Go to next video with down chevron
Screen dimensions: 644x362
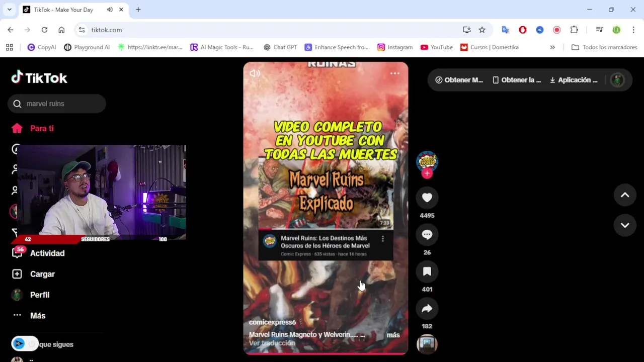tap(625, 225)
